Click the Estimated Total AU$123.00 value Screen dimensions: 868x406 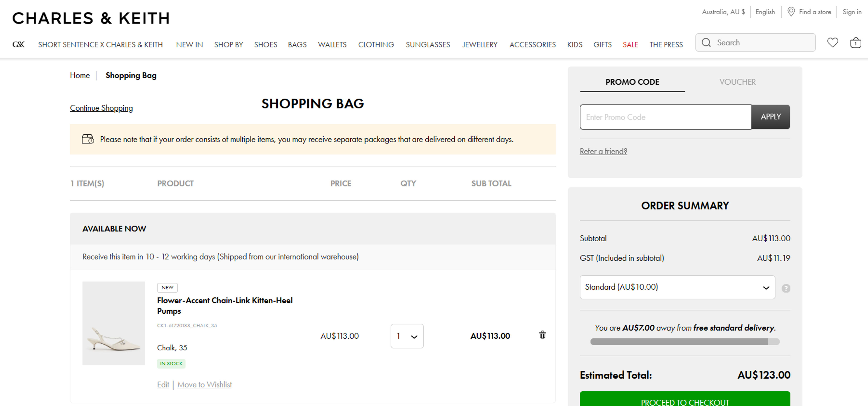(x=764, y=375)
